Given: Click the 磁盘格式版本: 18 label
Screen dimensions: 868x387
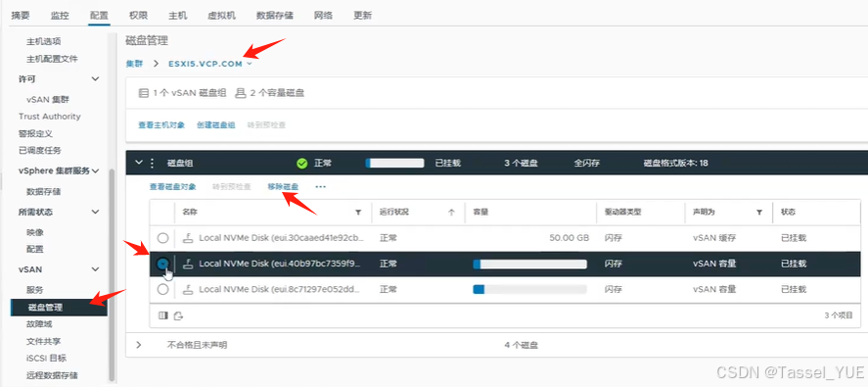Looking at the screenshot, I should pyautogui.click(x=675, y=163).
